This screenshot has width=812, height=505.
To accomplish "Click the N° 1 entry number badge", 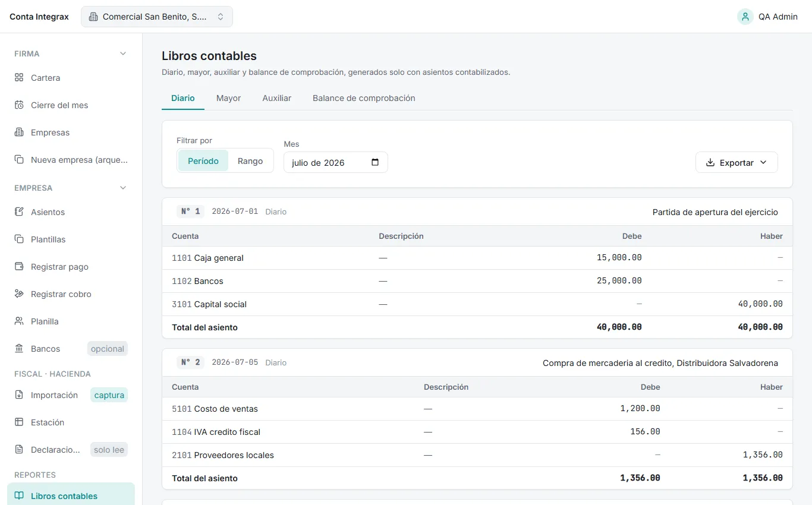I will (191, 212).
